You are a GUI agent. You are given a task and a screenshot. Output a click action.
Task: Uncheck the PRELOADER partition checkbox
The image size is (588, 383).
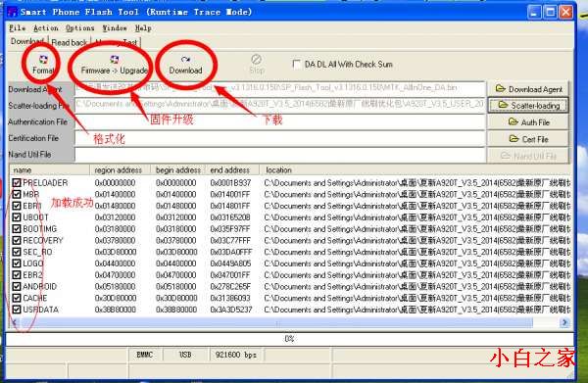16,183
